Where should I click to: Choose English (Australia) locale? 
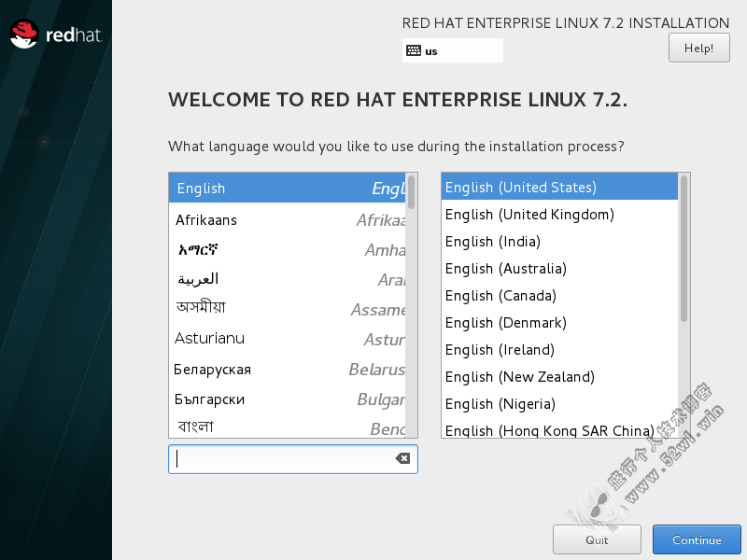(559, 269)
